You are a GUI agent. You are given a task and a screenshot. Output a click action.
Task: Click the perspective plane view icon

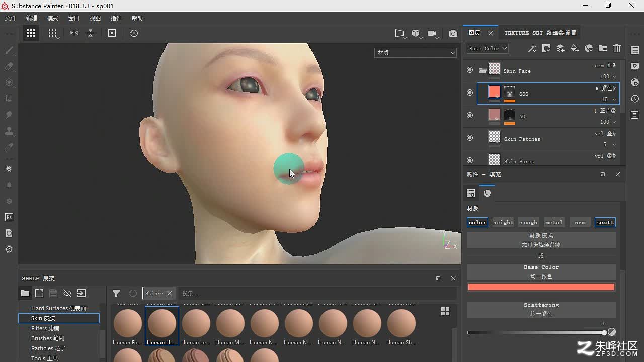[400, 33]
